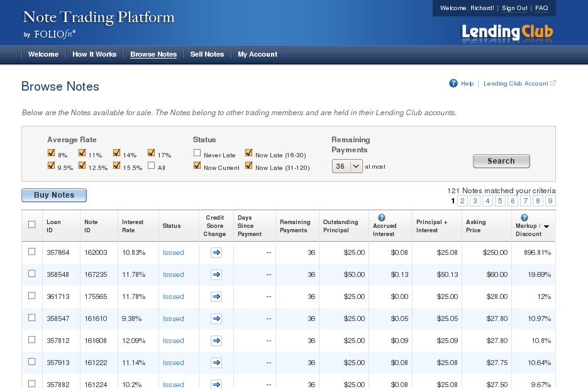Uncheck the 14% average rate checkbox
The height and width of the screenshot is (389, 588).
[116, 152]
